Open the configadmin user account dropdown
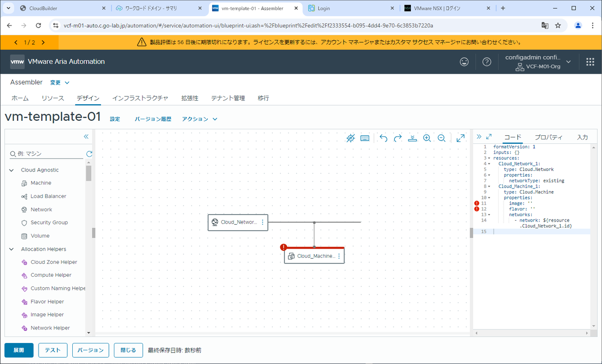Screen dimensions: 602x364 click(538, 62)
